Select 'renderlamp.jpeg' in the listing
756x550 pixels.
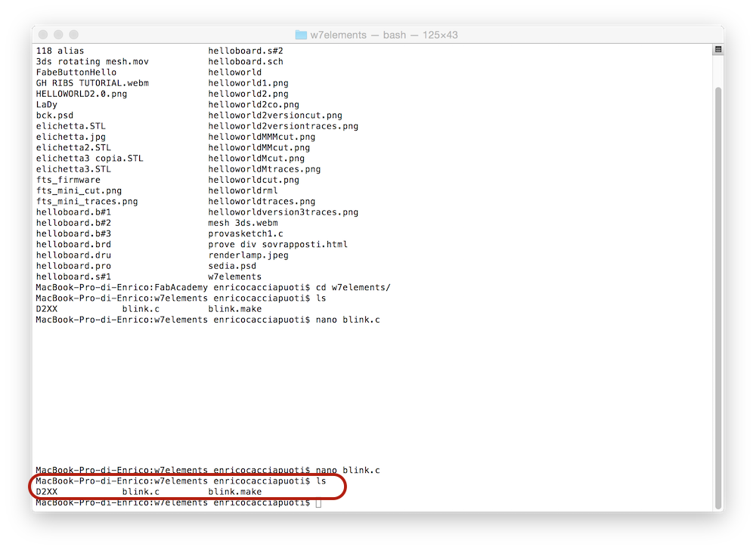pyautogui.click(x=248, y=255)
